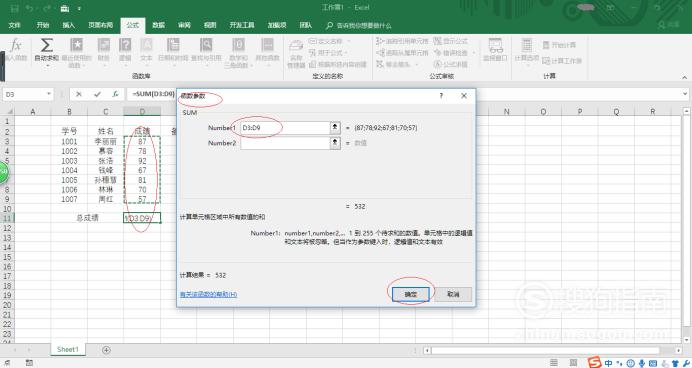The width and height of the screenshot is (692, 368).
Task: Toggle Sogou Chinese/English mode icon
Action: coord(609,363)
